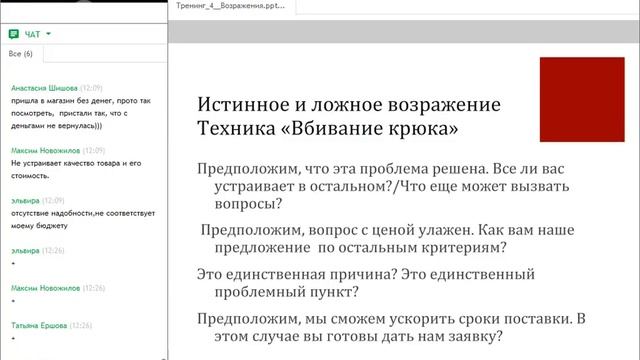Click sender name Татьяна Ершова
The width and height of the screenshot is (640, 360).
[39, 325]
